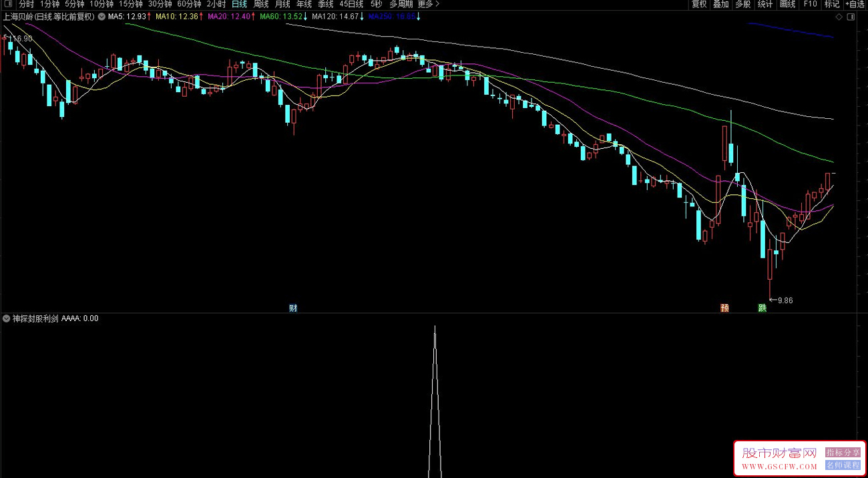Switch to the 分时 timeline tab
This screenshot has height=478, width=868.
click(26, 4)
